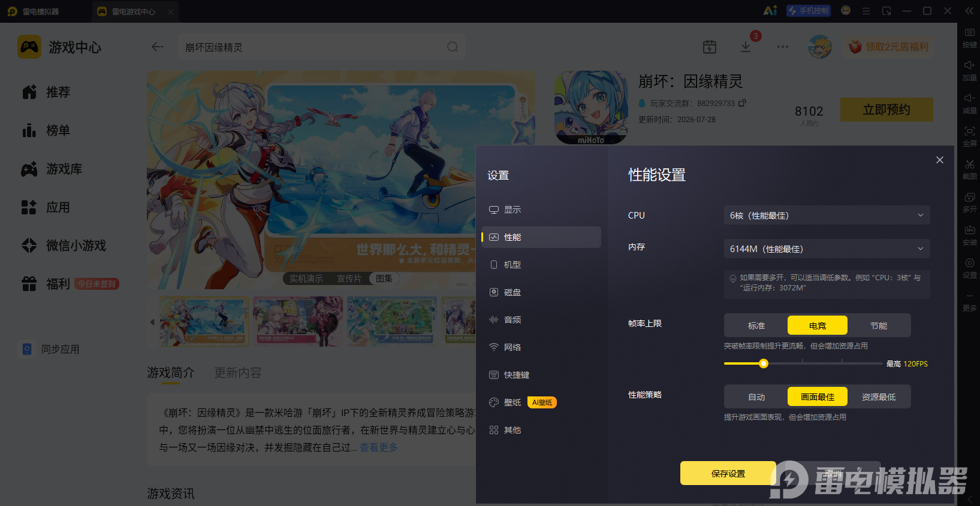Click the 领取2元周福利 promo button
Screen dimensions: 980x506
888,47
